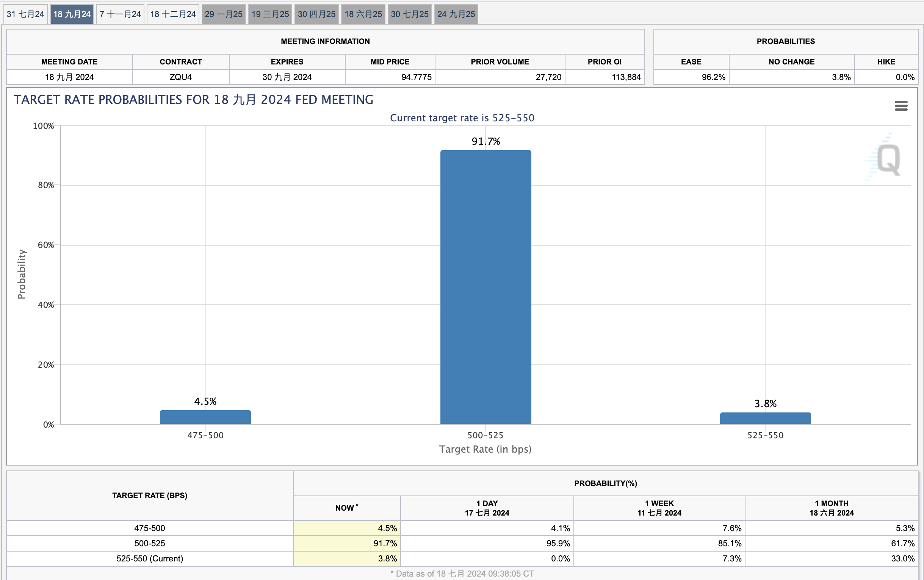
Task: Open the chart hamburger context menu
Action: tap(901, 106)
